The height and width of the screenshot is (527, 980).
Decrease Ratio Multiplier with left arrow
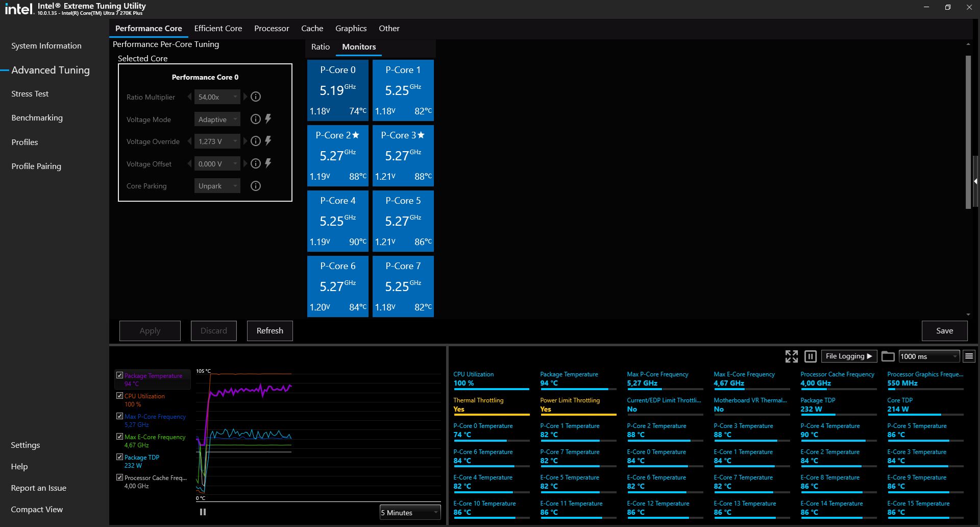tap(190, 97)
